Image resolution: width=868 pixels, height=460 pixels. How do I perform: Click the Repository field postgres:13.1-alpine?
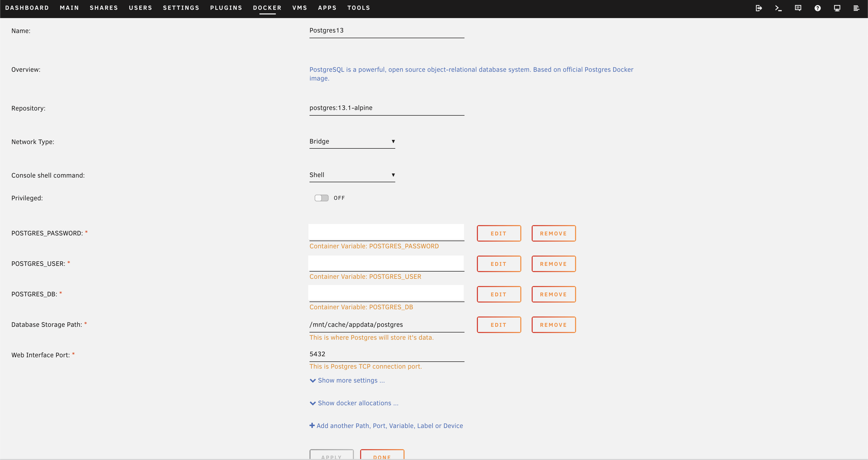point(387,108)
